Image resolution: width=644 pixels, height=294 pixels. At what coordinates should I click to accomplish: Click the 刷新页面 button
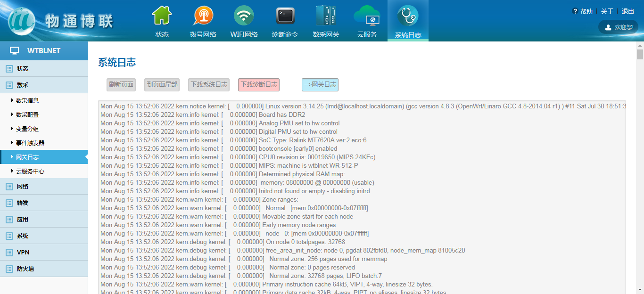click(x=121, y=85)
